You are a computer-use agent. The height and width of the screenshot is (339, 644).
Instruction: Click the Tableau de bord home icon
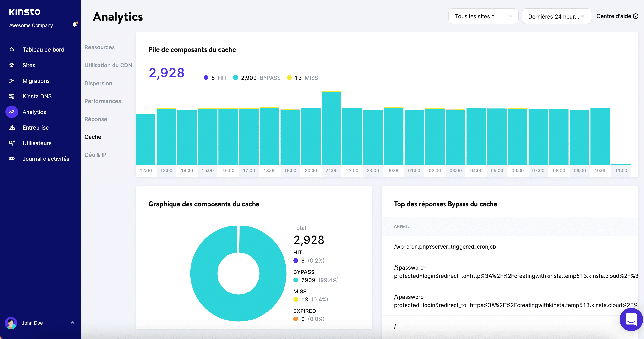pos(11,49)
